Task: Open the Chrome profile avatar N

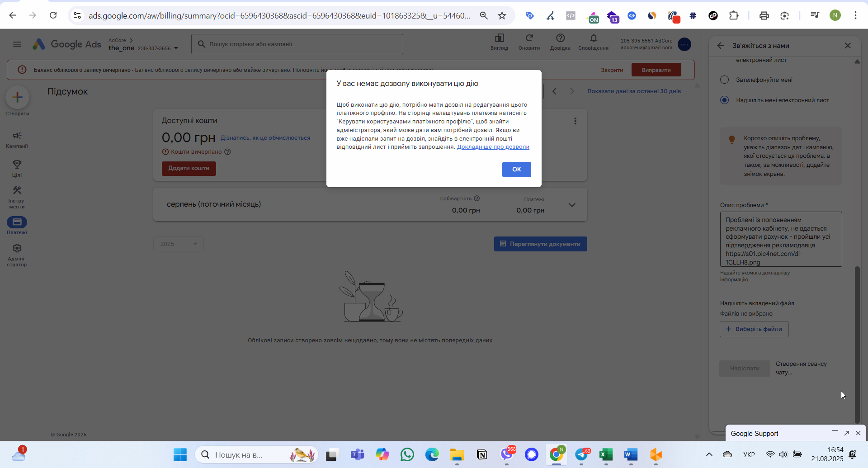Action: [835, 15]
